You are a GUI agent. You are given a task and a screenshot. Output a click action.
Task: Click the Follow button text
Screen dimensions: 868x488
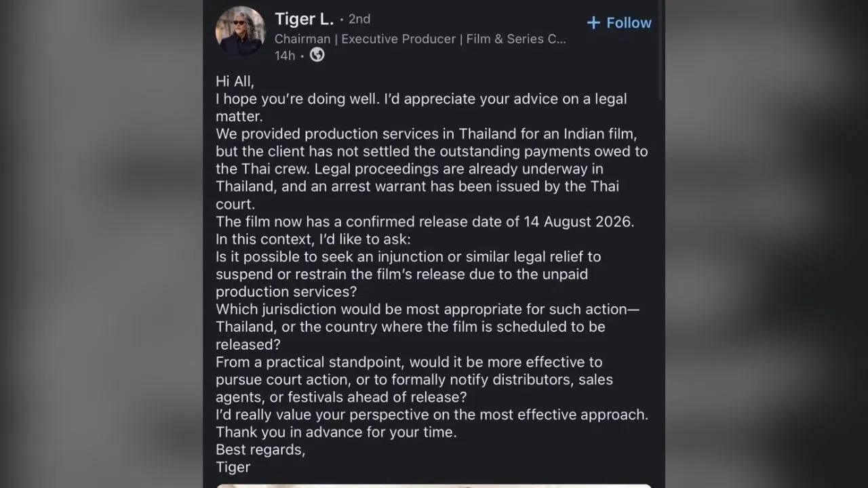pos(629,23)
